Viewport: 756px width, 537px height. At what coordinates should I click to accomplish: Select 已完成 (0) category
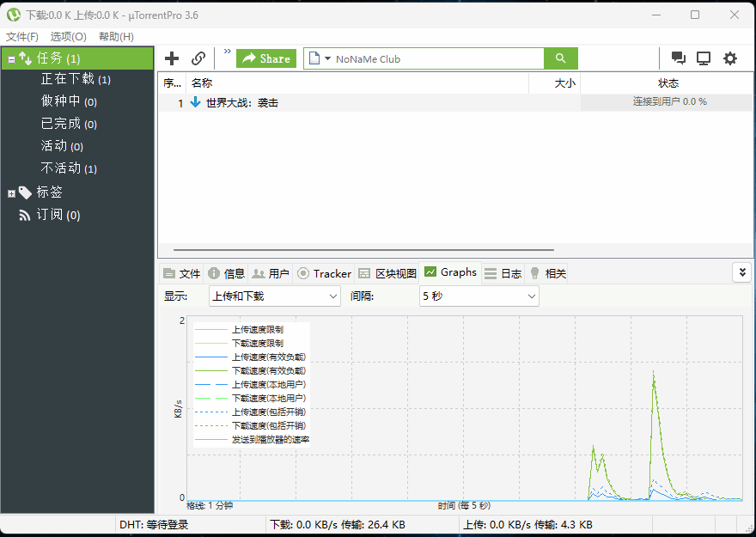[69, 124]
